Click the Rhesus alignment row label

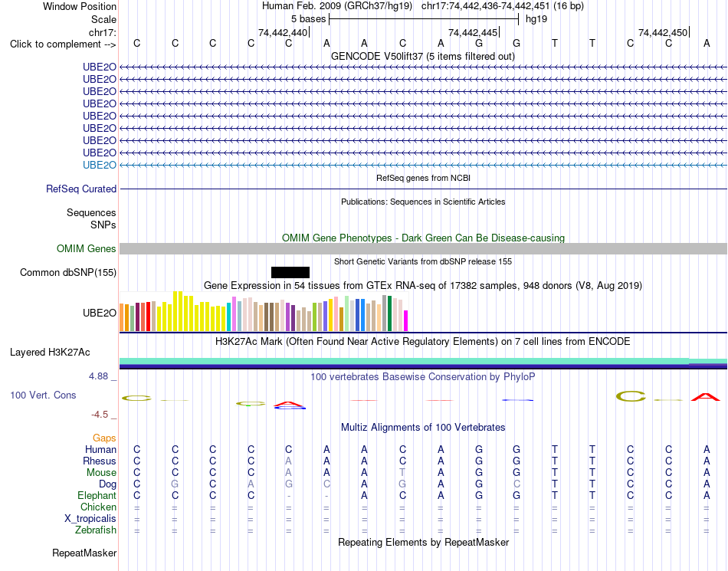[x=100, y=461]
